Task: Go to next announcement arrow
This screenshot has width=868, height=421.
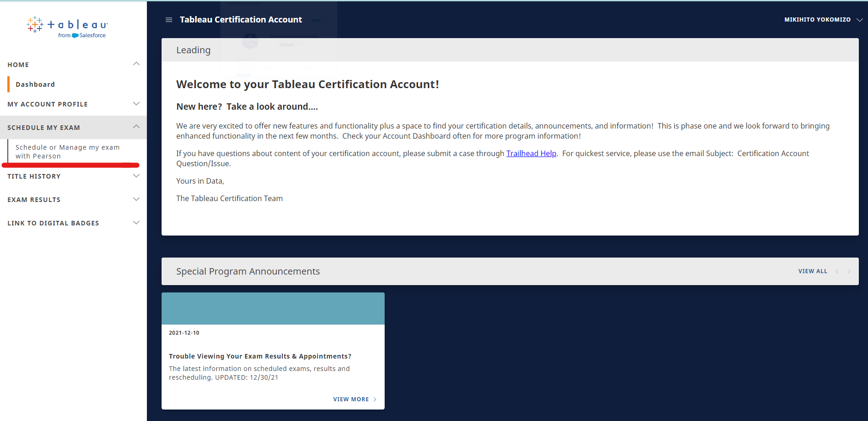Action: coord(849,271)
